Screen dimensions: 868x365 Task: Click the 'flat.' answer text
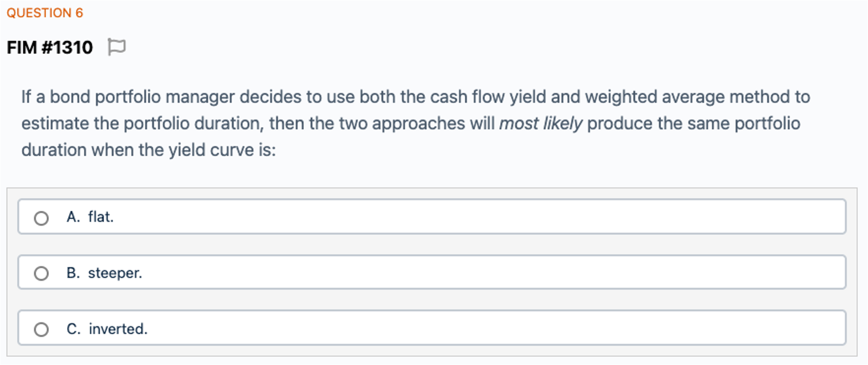click(x=101, y=217)
